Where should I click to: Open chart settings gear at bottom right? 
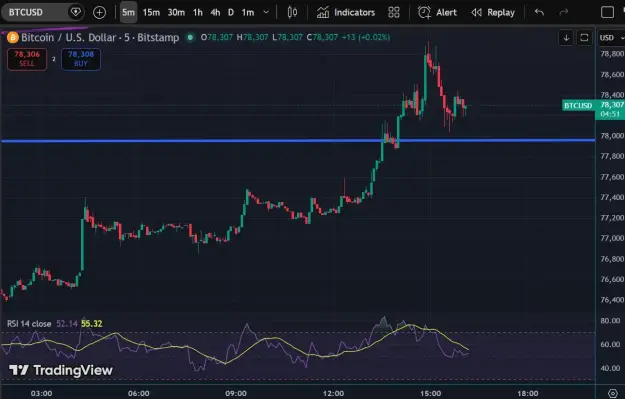tap(613, 393)
